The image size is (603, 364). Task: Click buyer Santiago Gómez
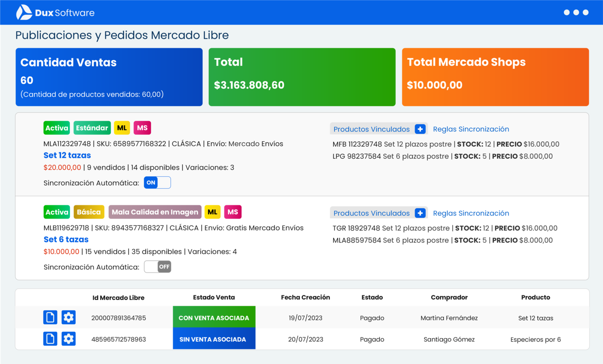pyautogui.click(x=449, y=339)
